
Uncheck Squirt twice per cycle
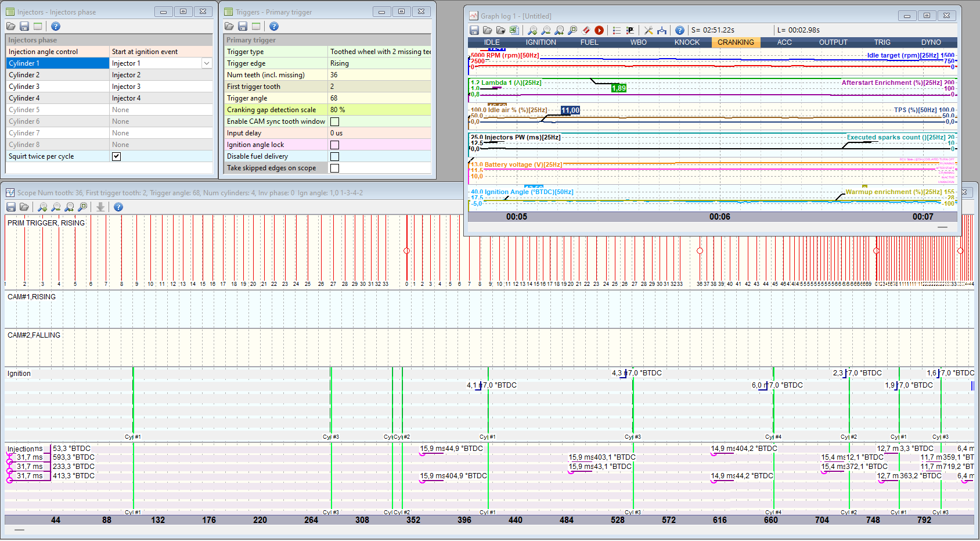[117, 156]
